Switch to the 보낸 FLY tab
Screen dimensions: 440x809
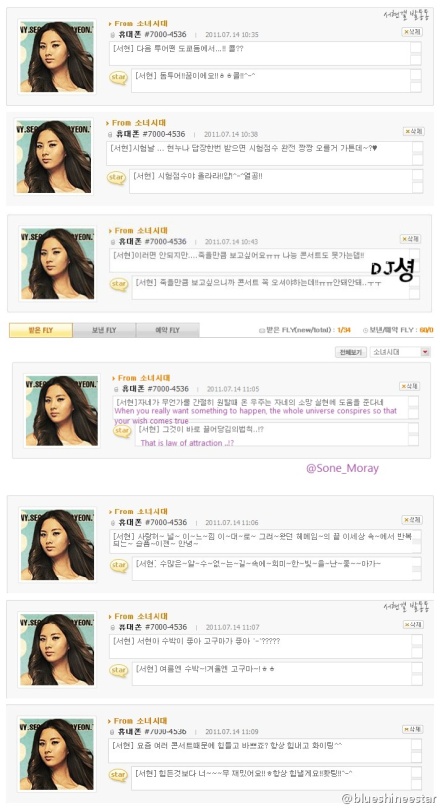104,330
